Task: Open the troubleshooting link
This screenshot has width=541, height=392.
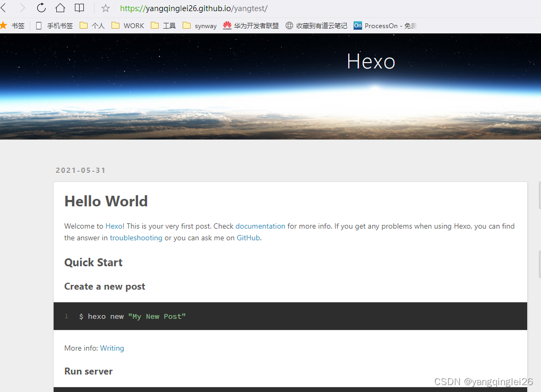Action: 136,238
